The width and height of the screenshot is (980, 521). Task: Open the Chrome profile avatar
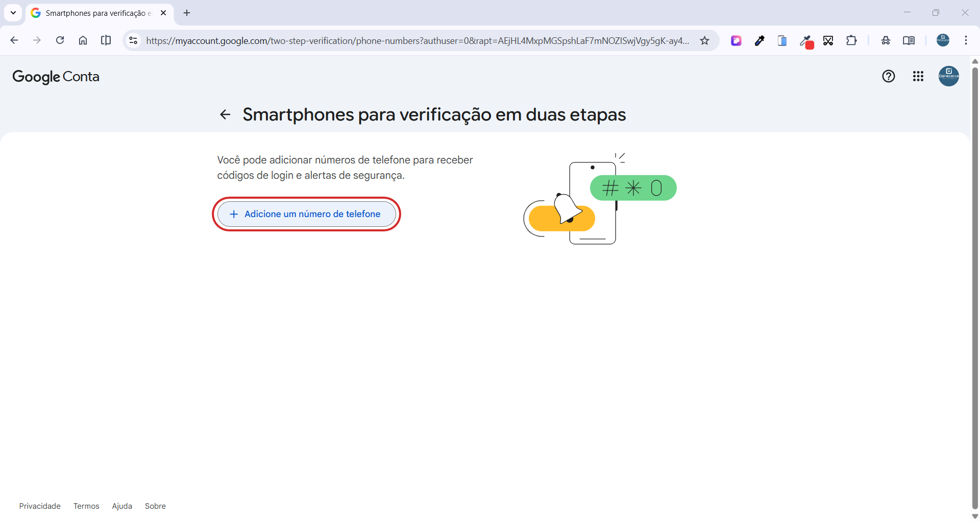943,40
